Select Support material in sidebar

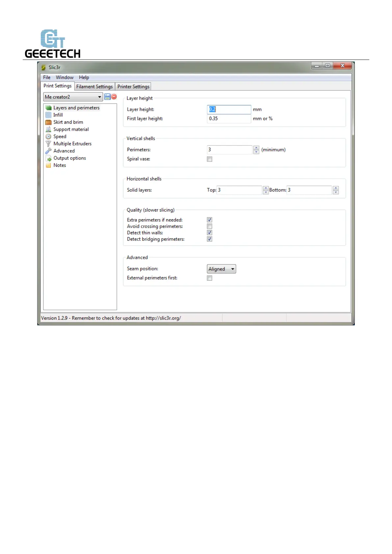71,129
